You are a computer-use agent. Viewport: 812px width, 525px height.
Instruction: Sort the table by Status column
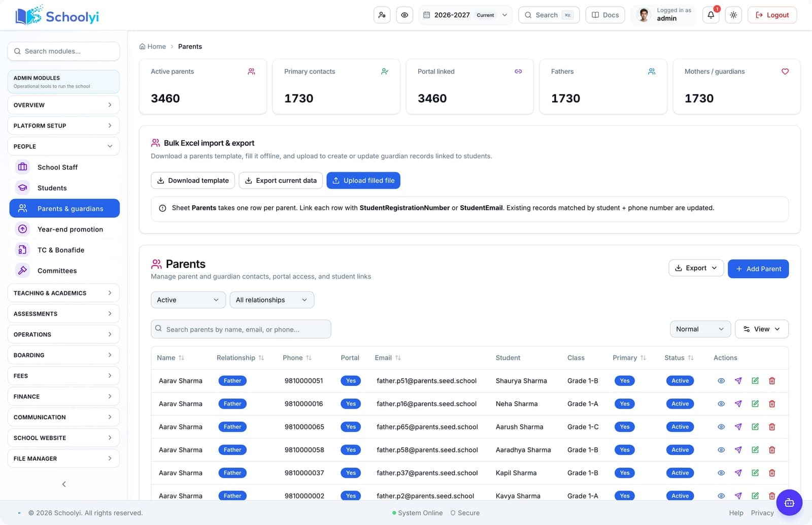[x=679, y=358]
